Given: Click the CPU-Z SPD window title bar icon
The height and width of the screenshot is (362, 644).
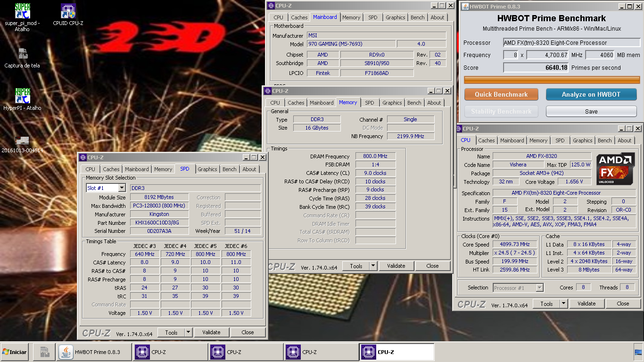Looking at the screenshot, I should [x=83, y=157].
